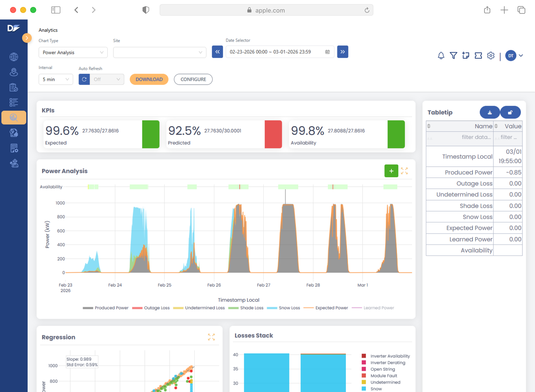Open the globe overview sidebar icon

coord(14,57)
